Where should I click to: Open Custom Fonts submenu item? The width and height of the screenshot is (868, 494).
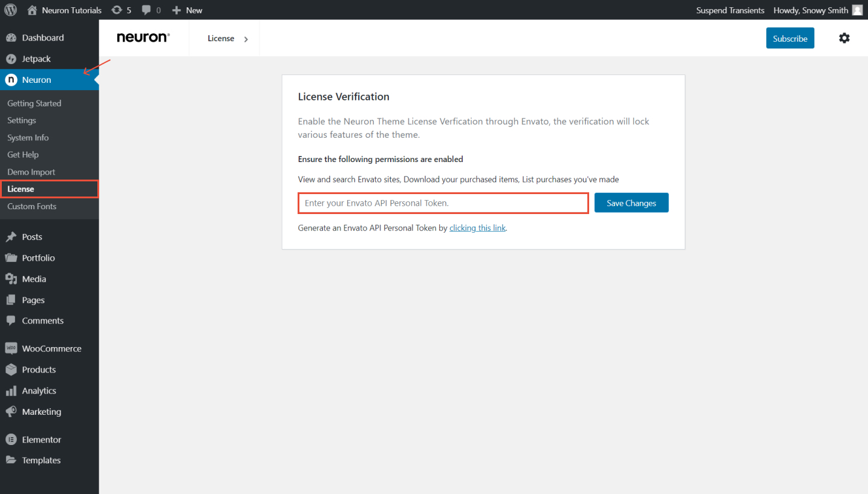32,206
